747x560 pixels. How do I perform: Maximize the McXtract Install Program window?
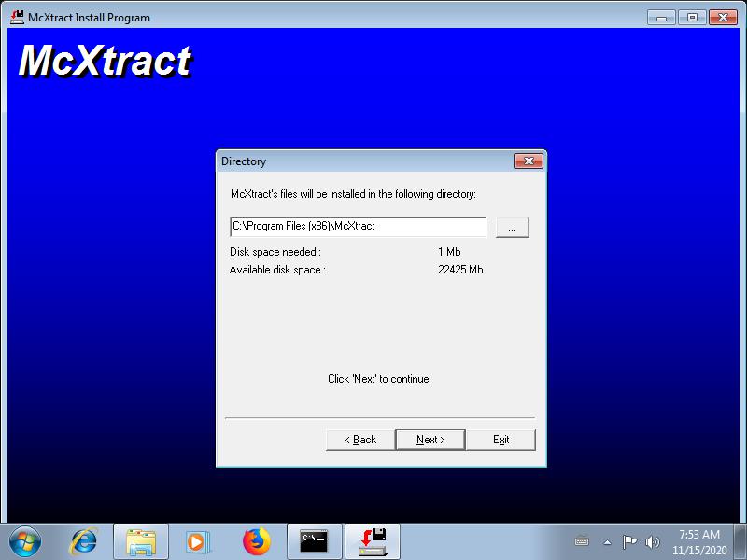pyautogui.click(x=692, y=18)
